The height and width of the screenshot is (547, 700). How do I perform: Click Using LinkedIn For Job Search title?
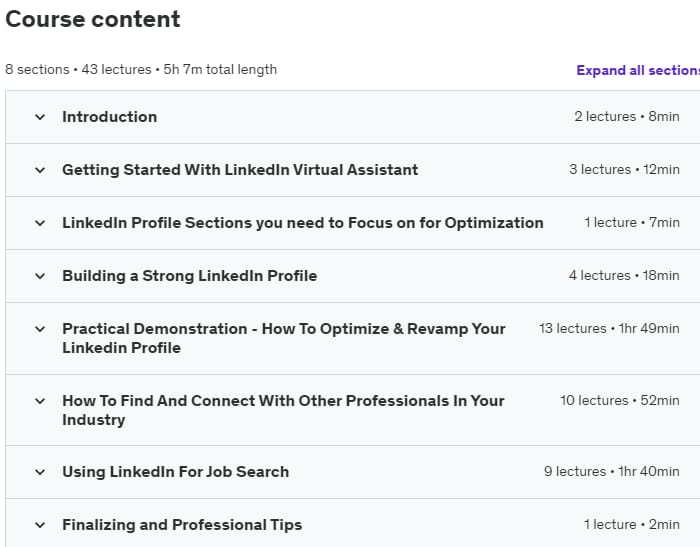175,472
